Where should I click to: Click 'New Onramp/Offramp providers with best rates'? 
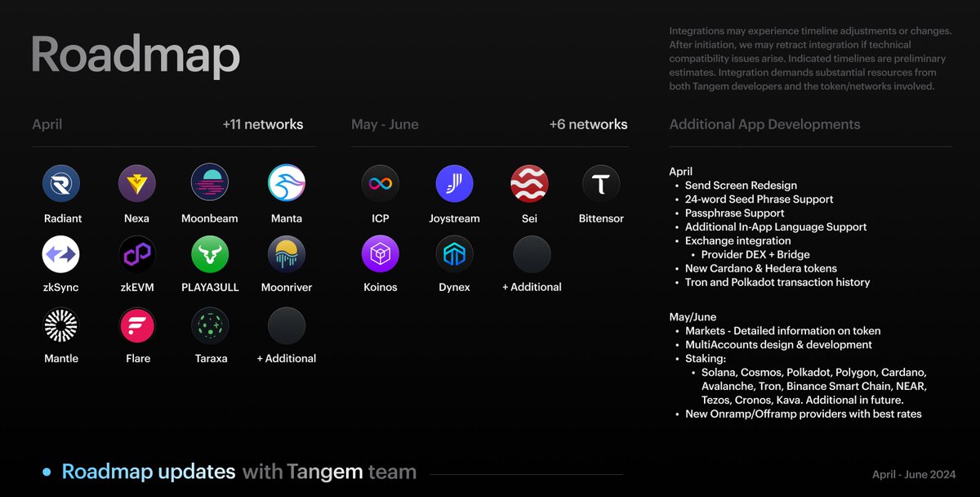(803, 414)
